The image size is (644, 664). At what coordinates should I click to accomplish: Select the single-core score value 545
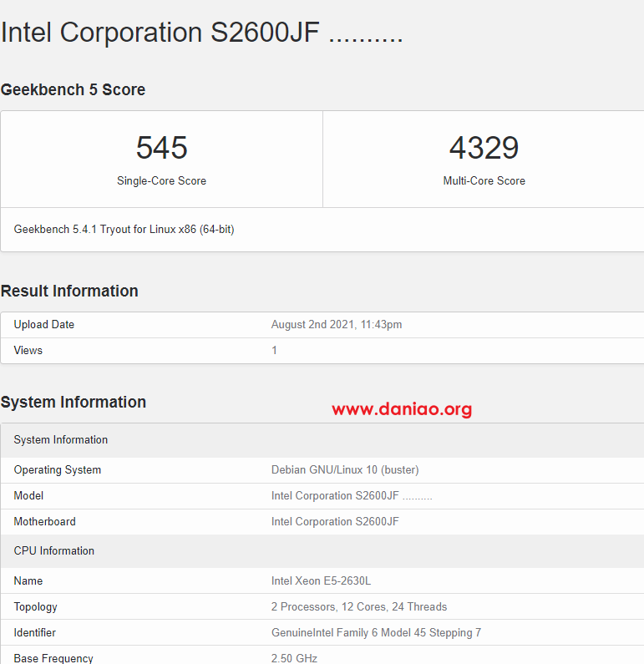(x=162, y=147)
